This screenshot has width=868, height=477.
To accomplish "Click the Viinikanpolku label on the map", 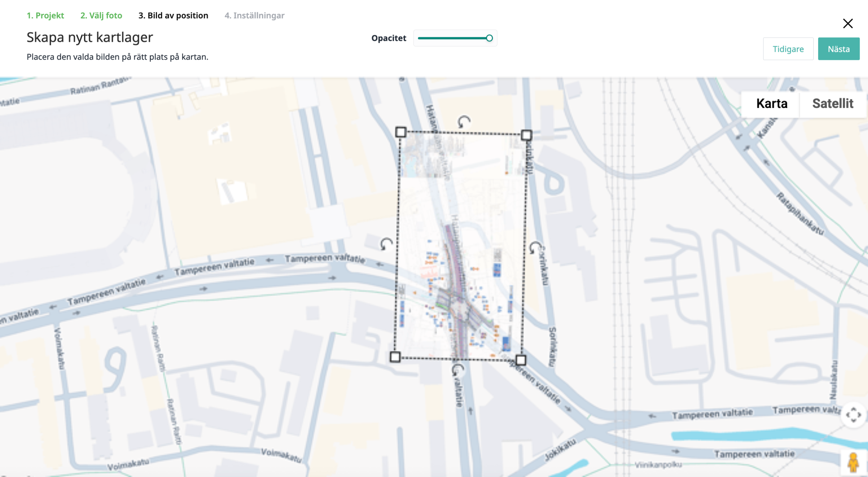I will [658, 465].
